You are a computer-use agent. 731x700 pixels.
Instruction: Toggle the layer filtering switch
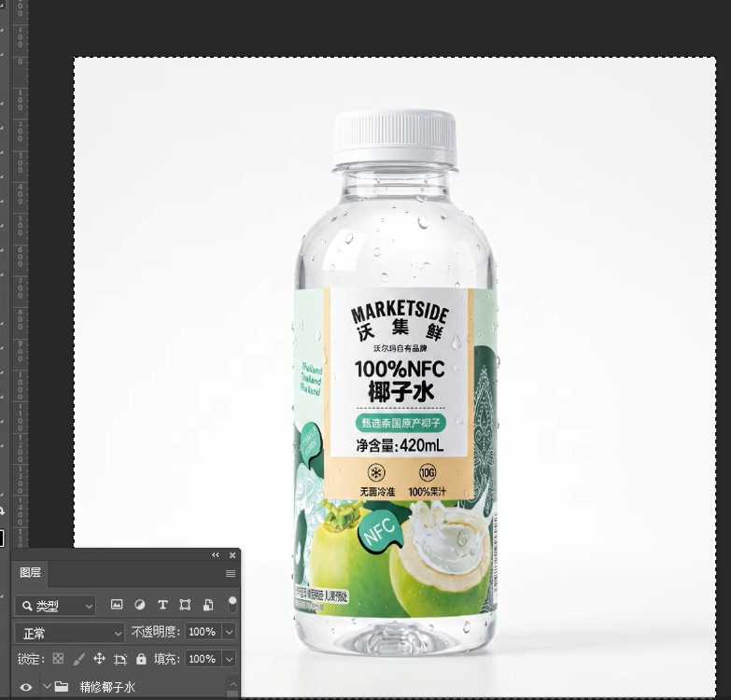pos(232,604)
